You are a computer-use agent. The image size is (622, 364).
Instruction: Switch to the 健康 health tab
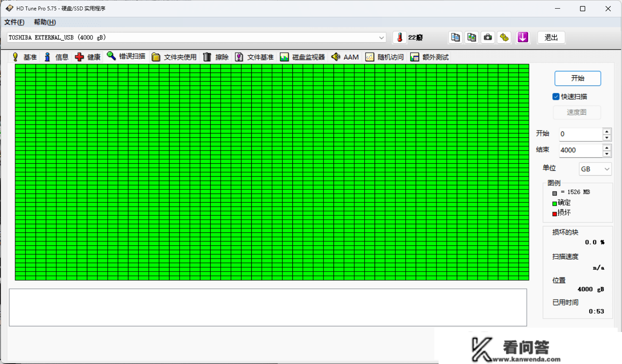88,57
